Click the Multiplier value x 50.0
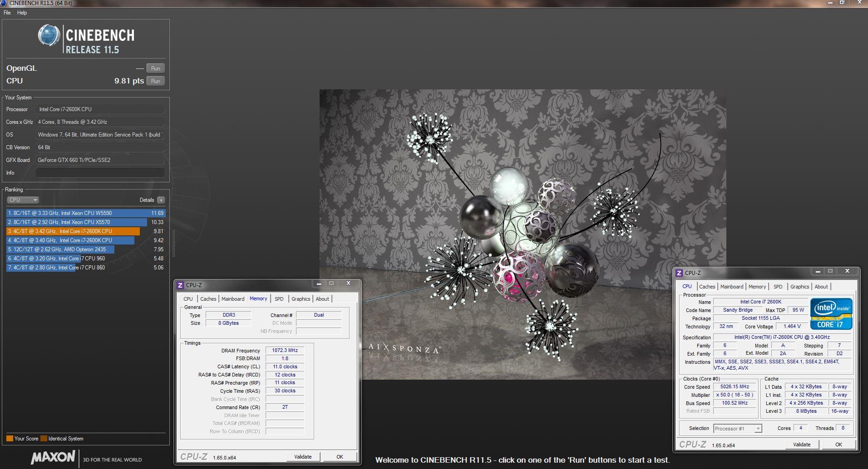Image resolution: width=868 pixels, height=469 pixels. pos(735,395)
